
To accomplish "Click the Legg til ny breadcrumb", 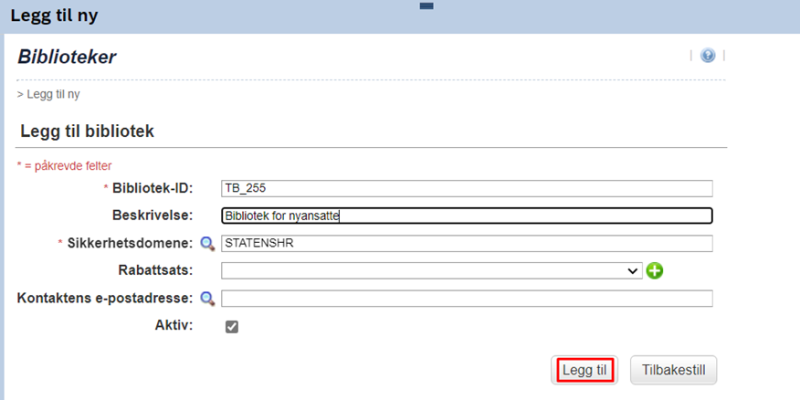I will [48, 94].
